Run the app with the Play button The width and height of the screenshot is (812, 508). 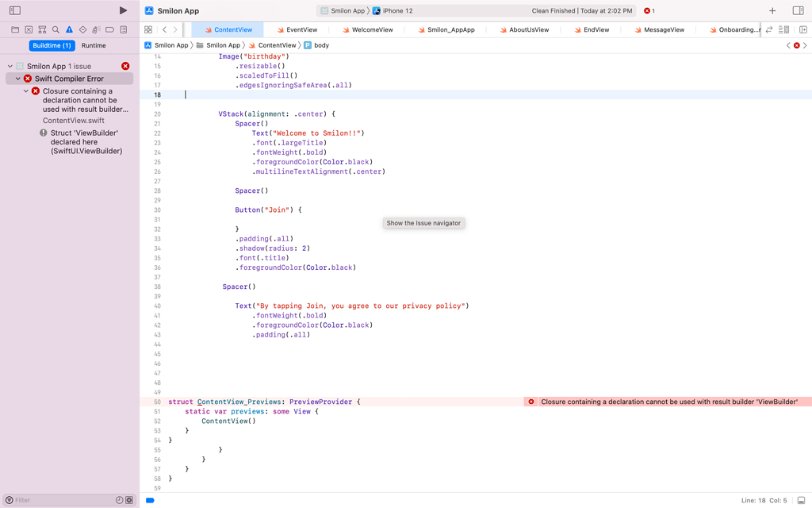[121, 10]
